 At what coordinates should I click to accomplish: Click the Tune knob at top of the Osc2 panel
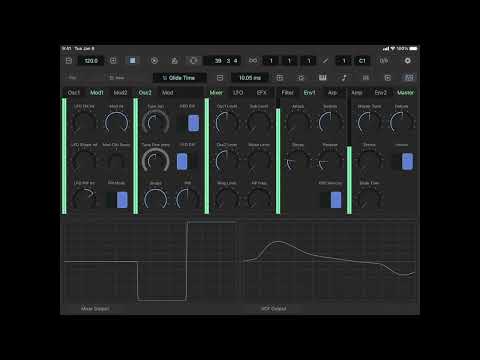click(156, 122)
